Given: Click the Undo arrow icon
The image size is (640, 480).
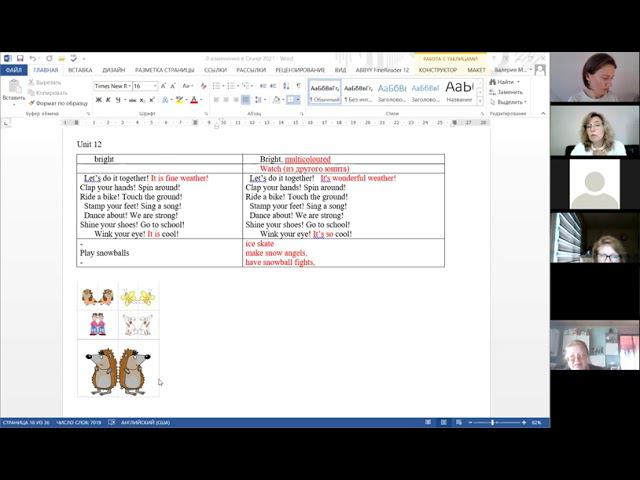Looking at the screenshot, I should [x=33, y=59].
